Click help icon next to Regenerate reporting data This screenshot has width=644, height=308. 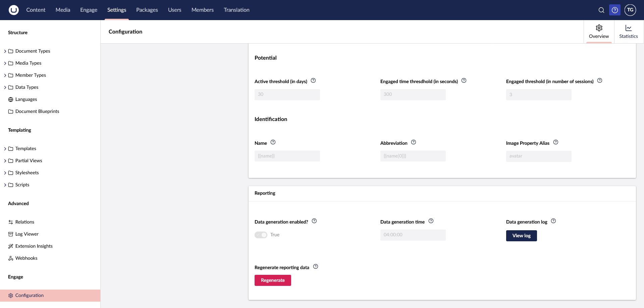tap(316, 267)
